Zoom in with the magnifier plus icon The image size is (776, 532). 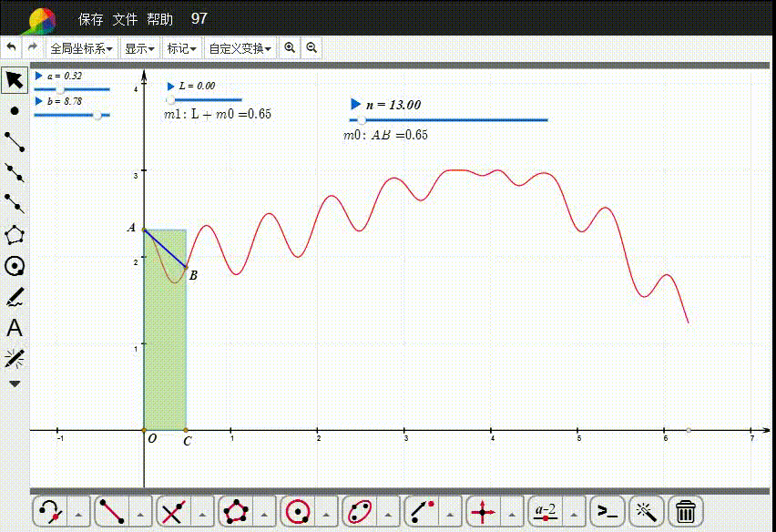pyautogui.click(x=290, y=48)
